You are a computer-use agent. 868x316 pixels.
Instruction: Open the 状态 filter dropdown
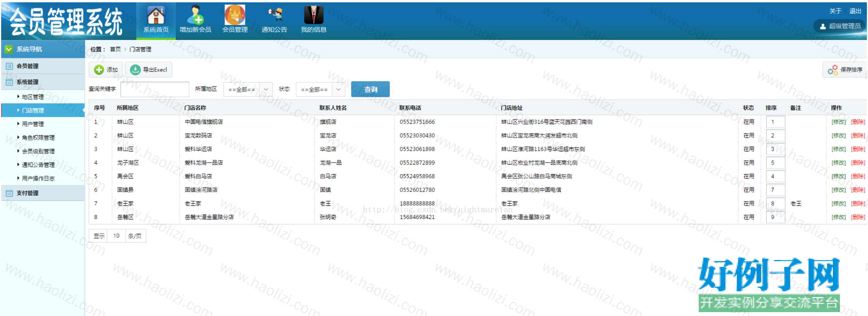click(320, 89)
